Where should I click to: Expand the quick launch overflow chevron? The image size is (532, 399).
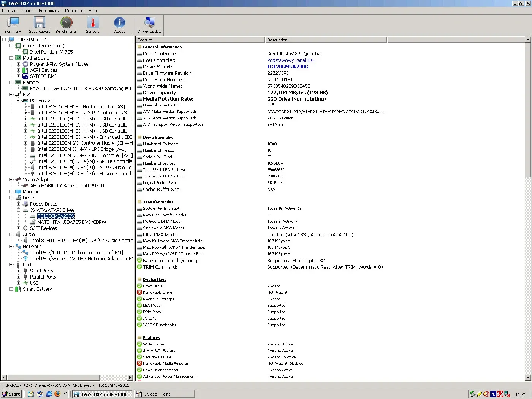65,393
